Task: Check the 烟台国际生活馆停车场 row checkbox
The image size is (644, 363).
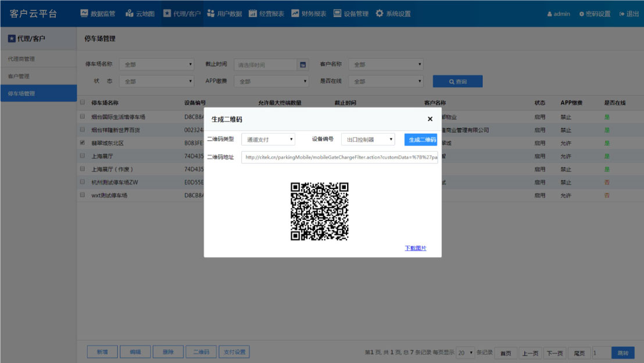Action: click(83, 117)
